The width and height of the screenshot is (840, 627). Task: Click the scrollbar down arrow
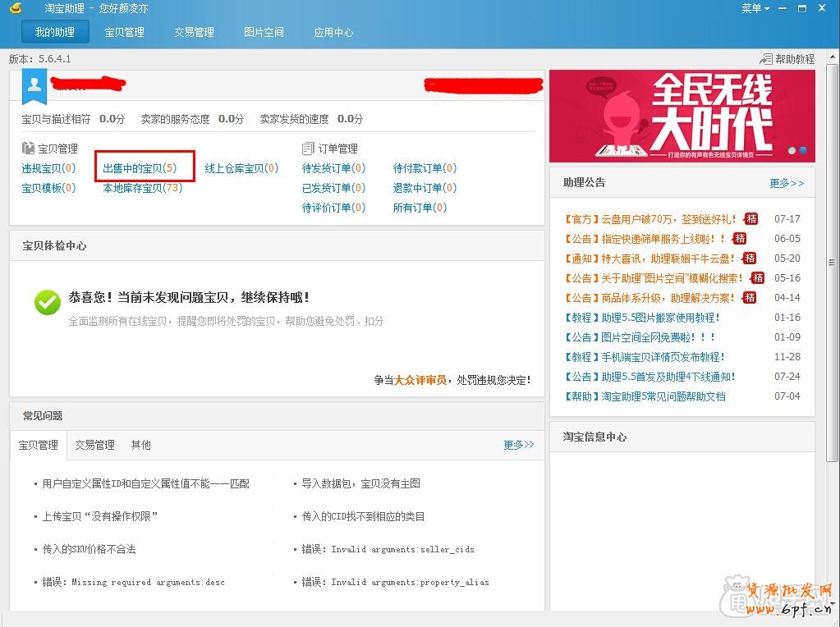[832, 605]
